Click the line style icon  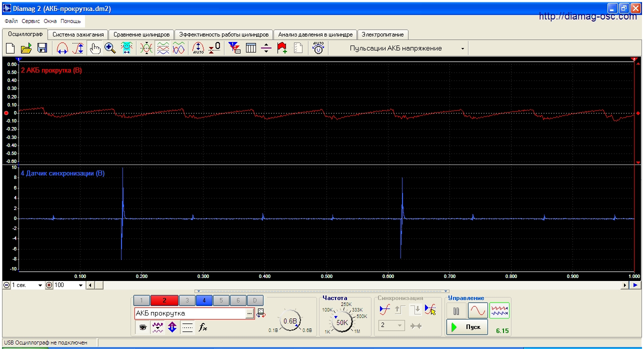[x=187, y=327]
